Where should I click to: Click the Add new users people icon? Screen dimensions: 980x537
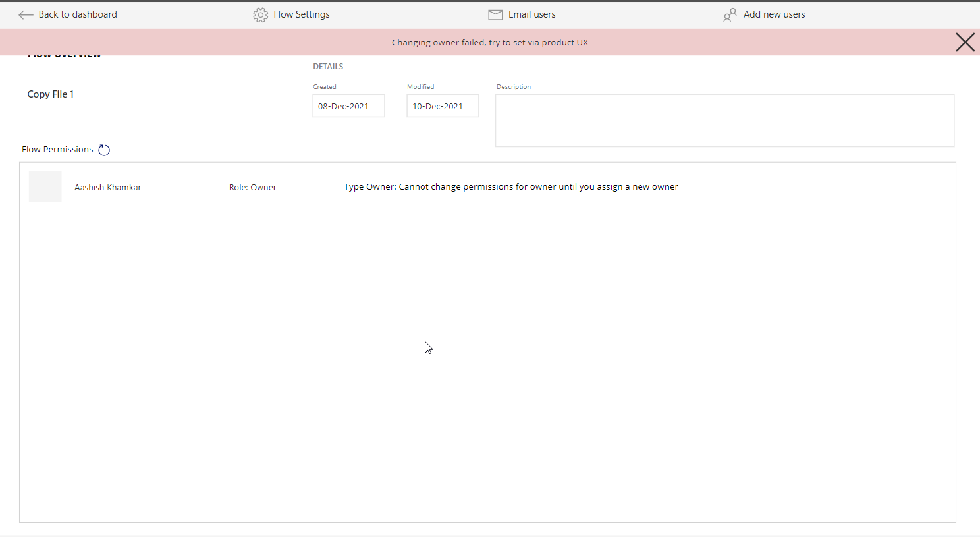coord(730,14)
